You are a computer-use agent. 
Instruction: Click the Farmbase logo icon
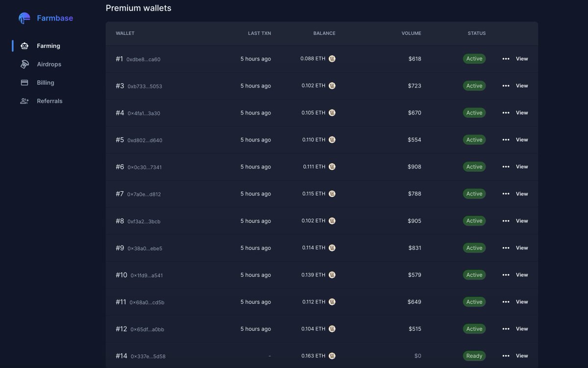24,18
